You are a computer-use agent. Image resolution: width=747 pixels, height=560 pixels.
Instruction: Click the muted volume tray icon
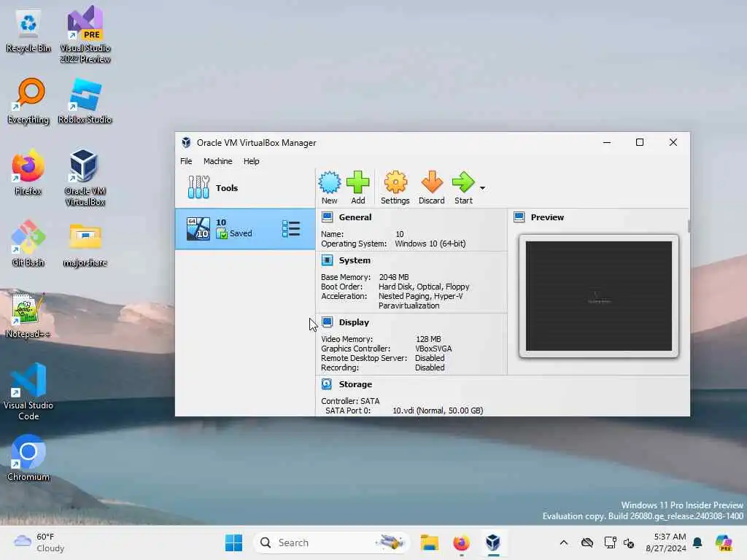pos(629,542)
